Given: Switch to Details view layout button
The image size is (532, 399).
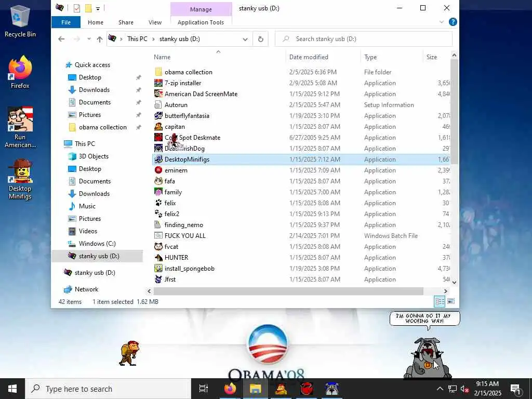Looking at the screenshot, I should tap(440, 301).
